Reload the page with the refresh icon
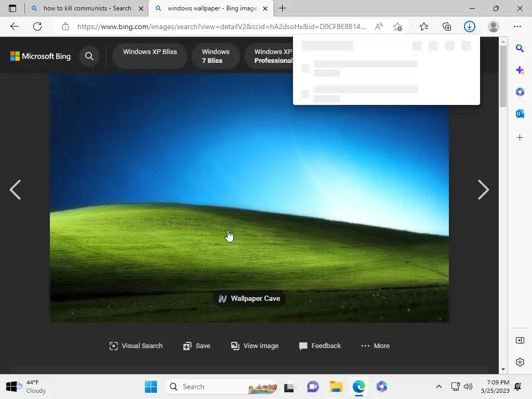 click(37, 26)
